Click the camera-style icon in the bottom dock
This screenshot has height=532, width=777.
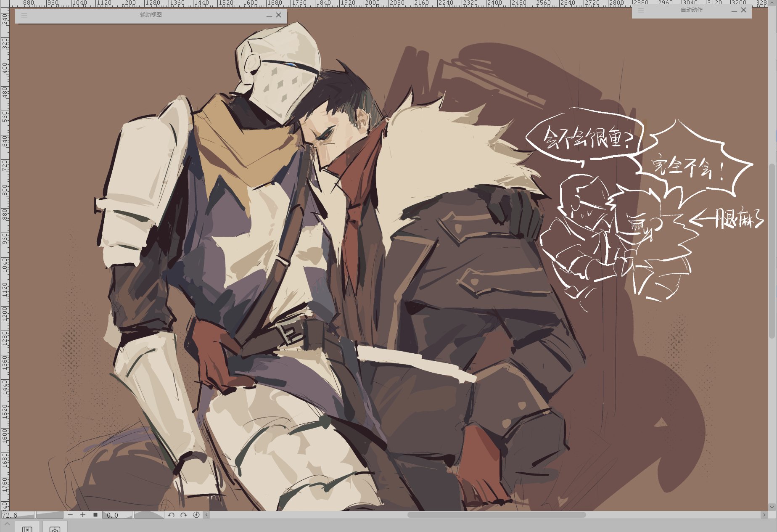pyautogui.click(x=55, y=527)
